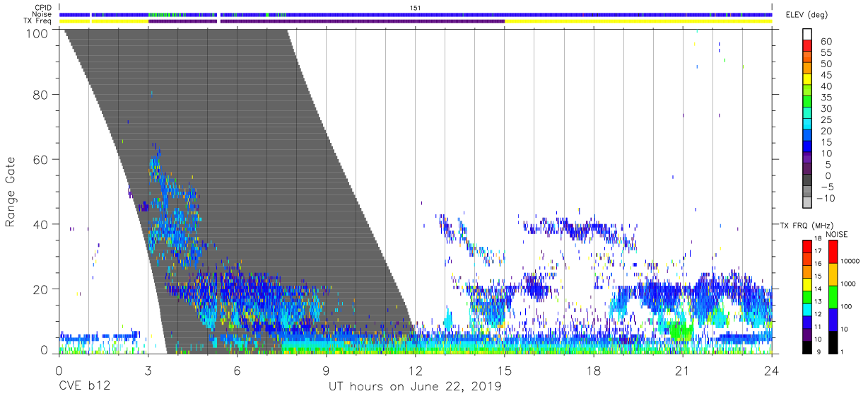Screen dimensions: 868x401
Task: Click the 3 hour tick label on time axis
Action: pos(148,371)
